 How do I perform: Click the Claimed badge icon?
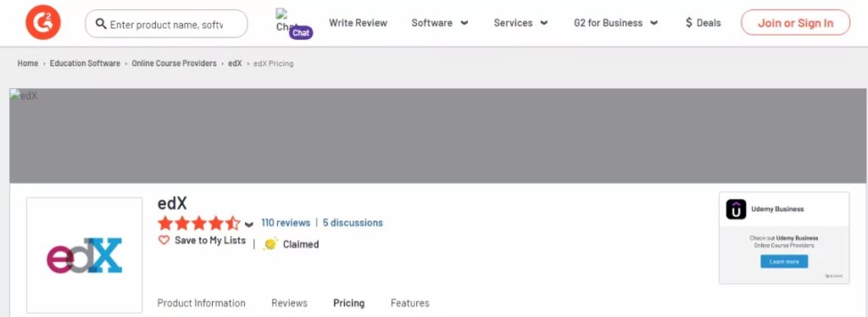pyautogui.click(x=270, y=244)
